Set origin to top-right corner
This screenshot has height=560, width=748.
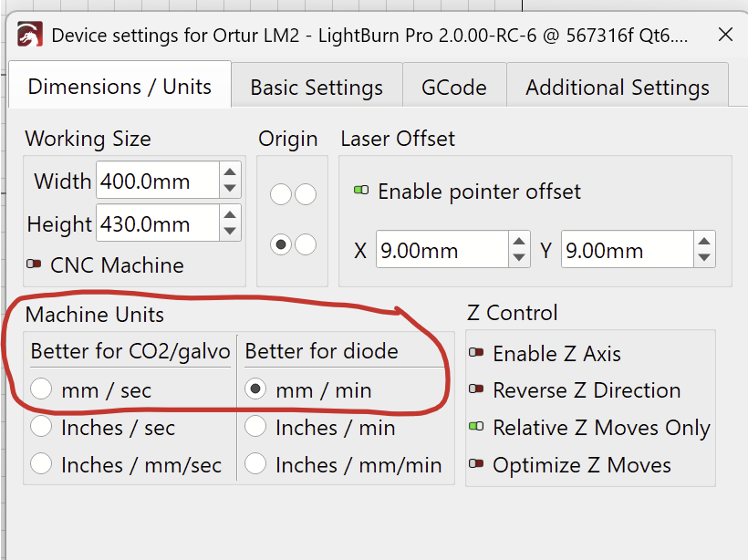(x=306, y=194)
